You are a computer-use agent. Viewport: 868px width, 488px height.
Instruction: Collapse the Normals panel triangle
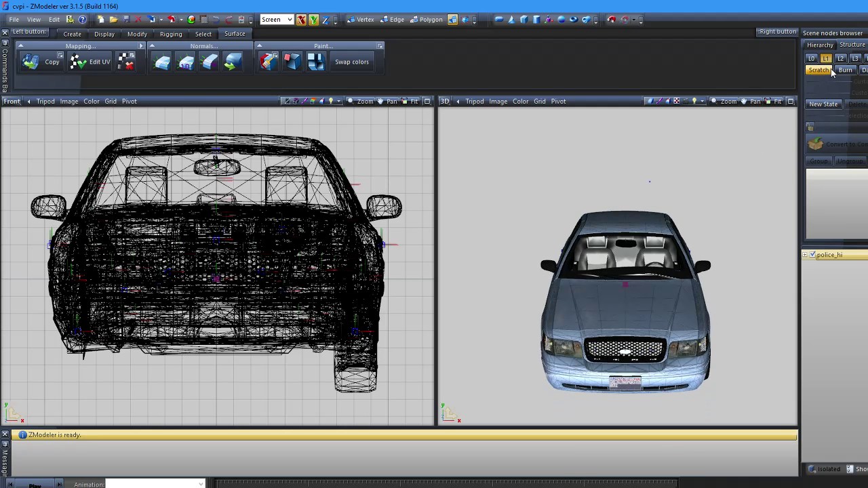point(152,46)
